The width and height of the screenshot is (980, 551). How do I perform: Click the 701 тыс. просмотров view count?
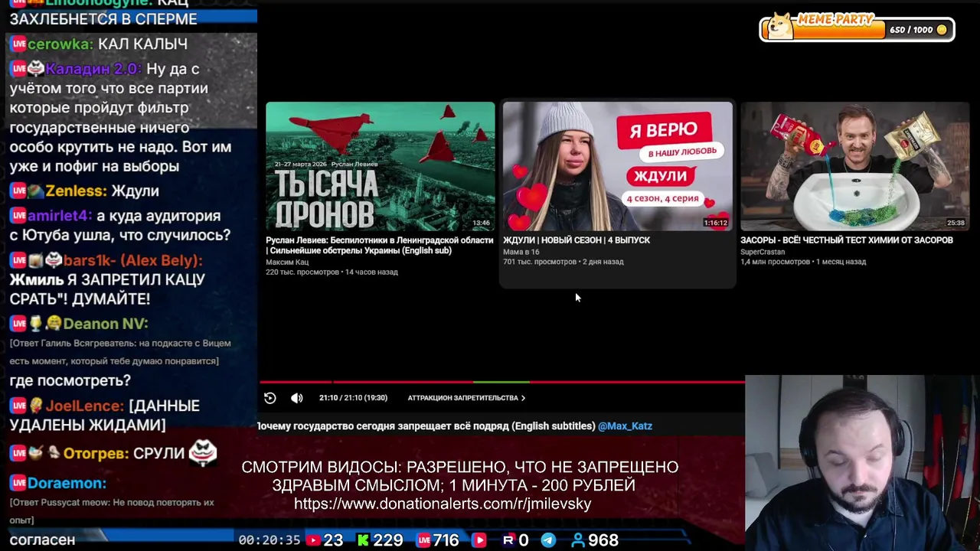(x=540, y=262)
